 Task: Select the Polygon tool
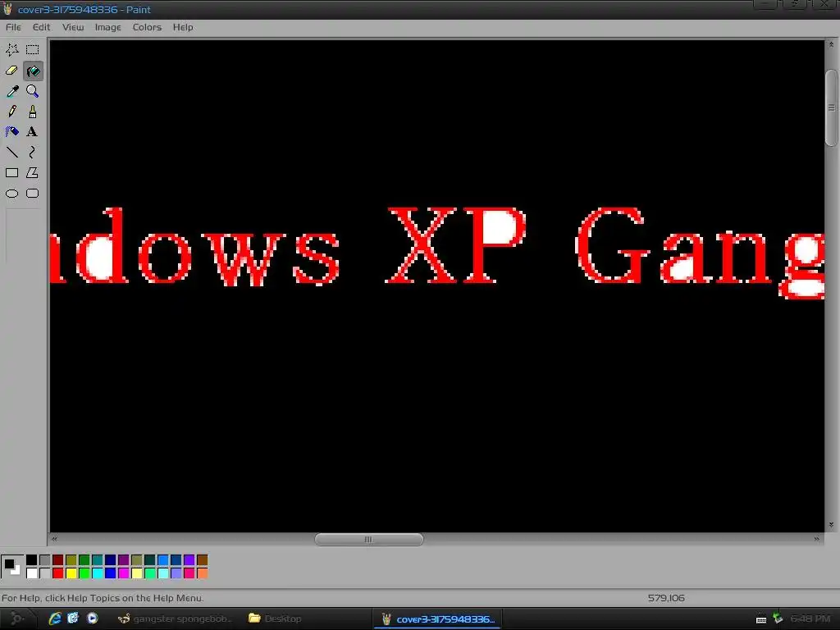pyautogui.click(x=33, y=172)
